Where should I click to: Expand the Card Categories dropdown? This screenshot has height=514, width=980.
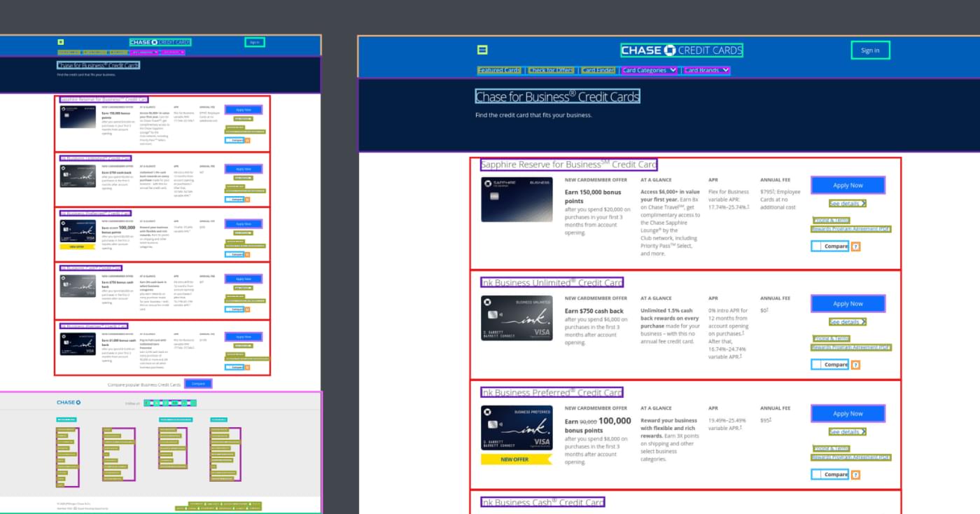point(650,70)
